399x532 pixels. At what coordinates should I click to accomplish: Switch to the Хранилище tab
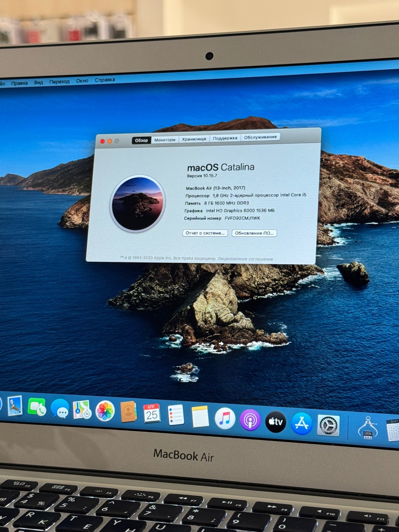tap(194, 139)
